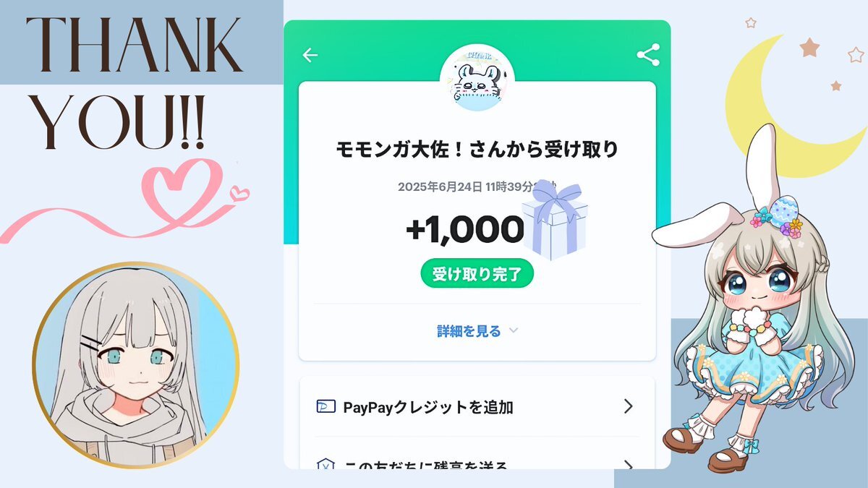The height and width of the screenshot is (488, 868).
Task: Click the green 受け取り完了 badge
Action: point(477,274)
